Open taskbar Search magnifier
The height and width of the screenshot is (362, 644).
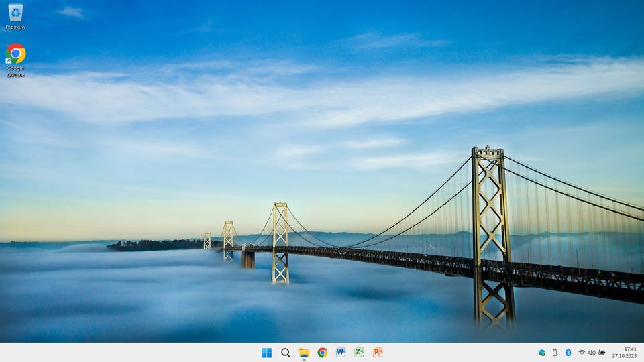point(285,353)
